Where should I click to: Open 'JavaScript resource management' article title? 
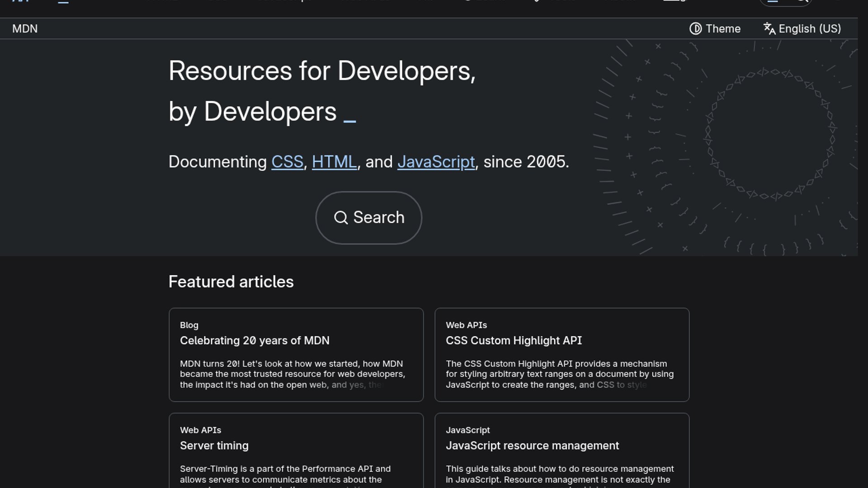(x=532, y=446)
